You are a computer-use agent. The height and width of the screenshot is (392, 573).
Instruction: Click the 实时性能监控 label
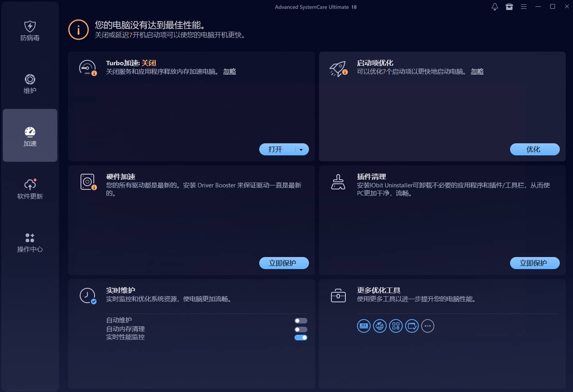(125, 337)
